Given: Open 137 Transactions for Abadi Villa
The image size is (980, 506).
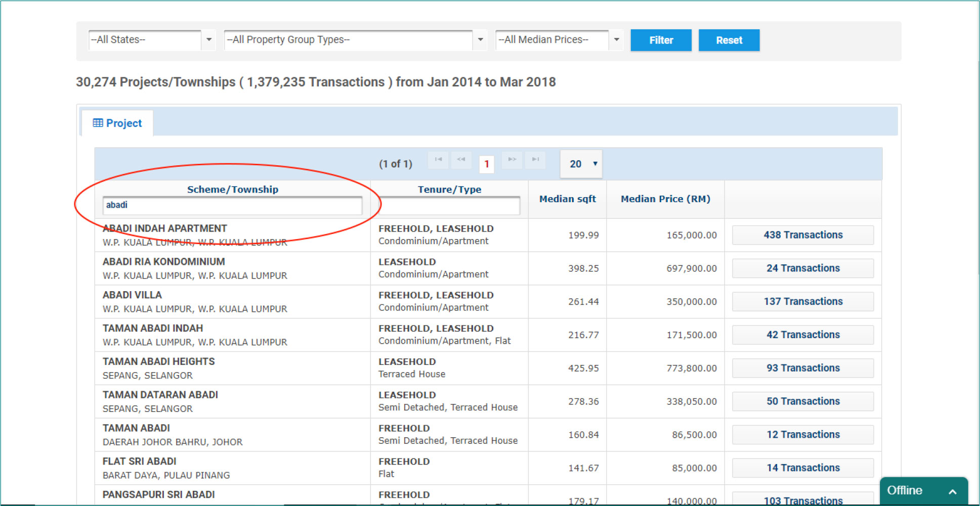Looking at the screenshot, I should point(803,302).
